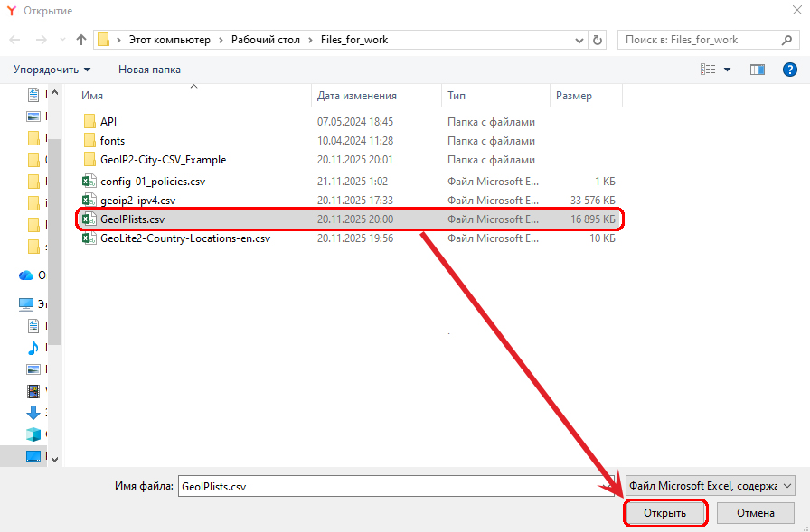Click the refresh icon beside address bar

[x=598, y=41]
